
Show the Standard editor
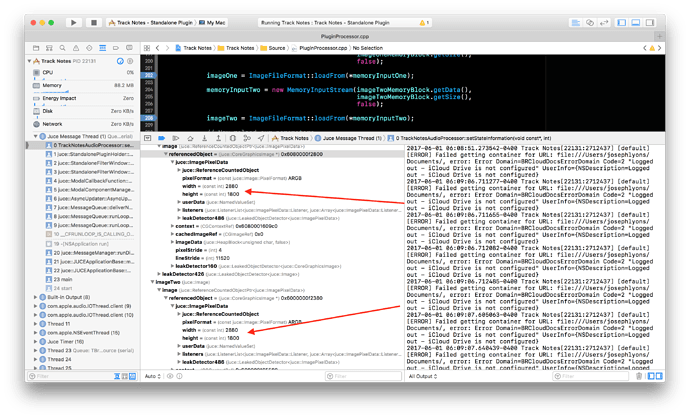pos(575,22)
